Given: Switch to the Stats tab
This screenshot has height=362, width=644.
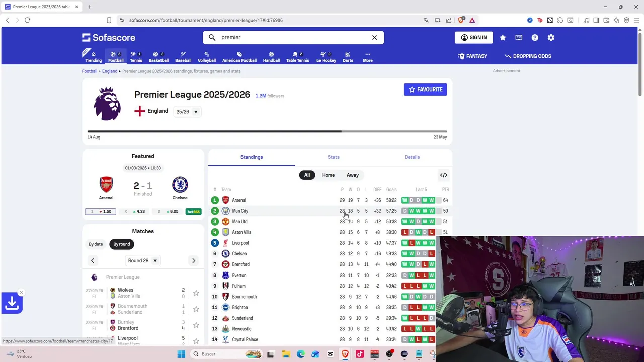Looking at the screenshot, I should tap(334, 157).
